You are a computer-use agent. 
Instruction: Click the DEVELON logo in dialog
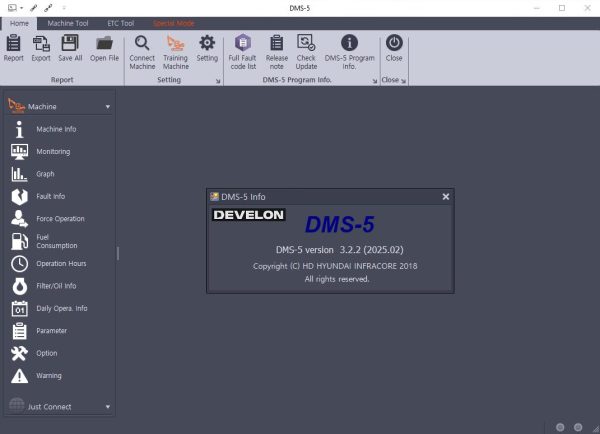249,215
